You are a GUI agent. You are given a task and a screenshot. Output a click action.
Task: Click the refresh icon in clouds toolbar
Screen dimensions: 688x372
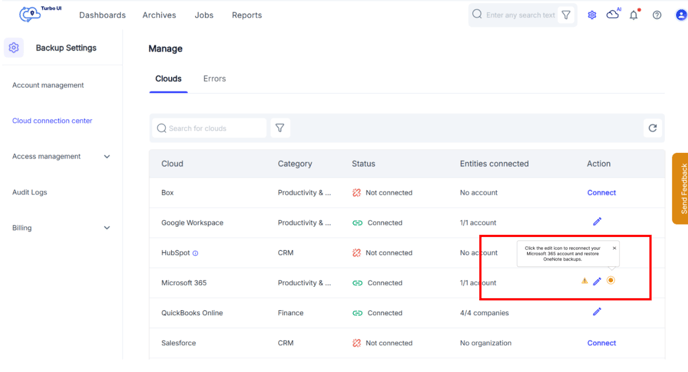coord(652,128)
